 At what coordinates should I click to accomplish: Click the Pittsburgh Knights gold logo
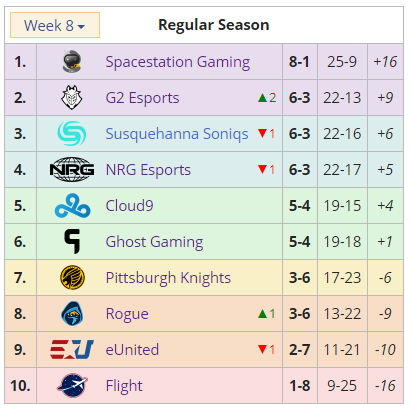[72, 278]
